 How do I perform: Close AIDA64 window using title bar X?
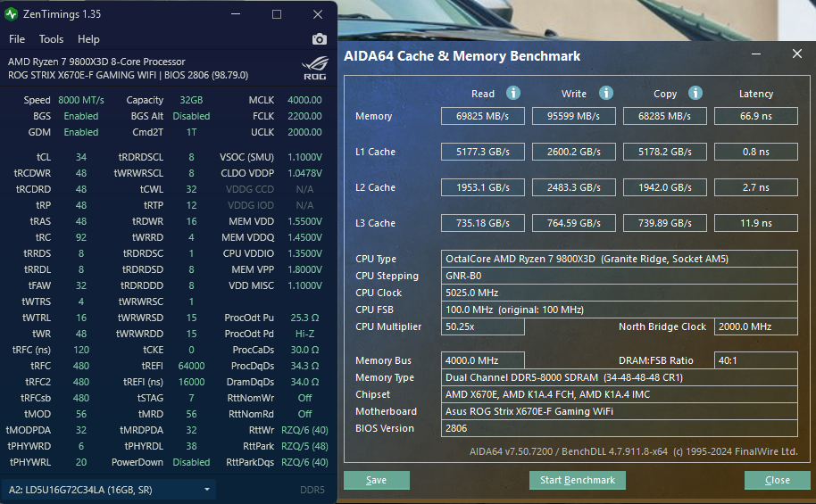pos(797,54)
